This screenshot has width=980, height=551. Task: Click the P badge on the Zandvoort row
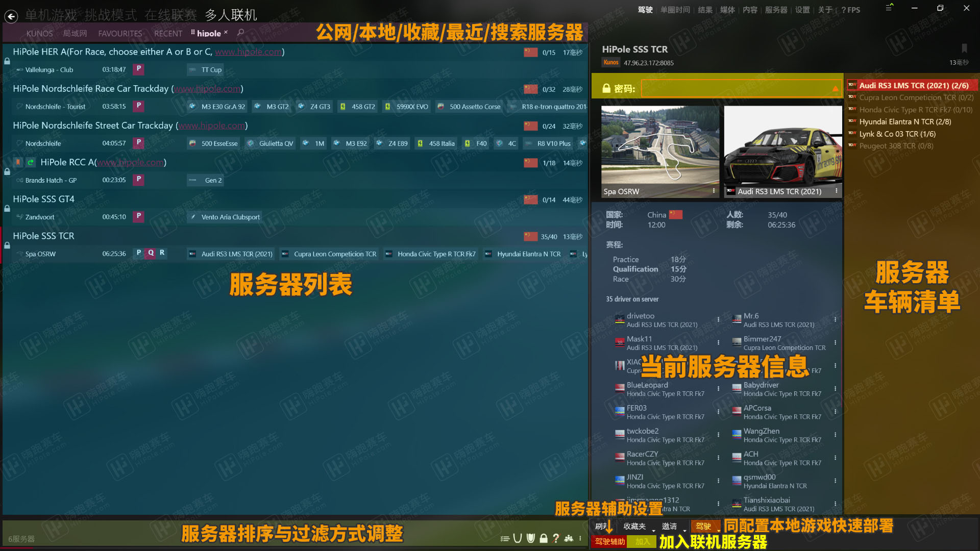138,216
